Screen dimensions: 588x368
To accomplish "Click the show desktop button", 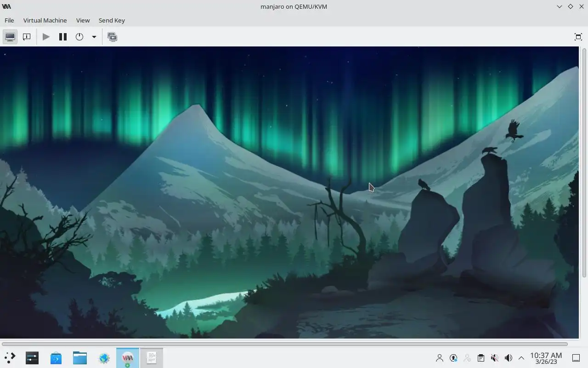I will click(576, 358).
